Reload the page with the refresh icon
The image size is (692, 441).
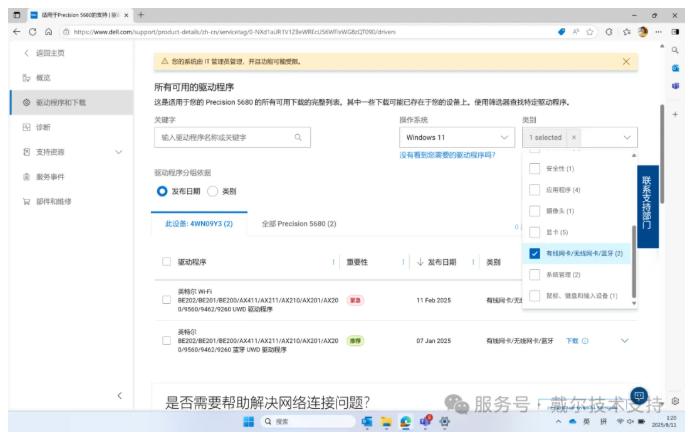pyautogui.click(x=33, y=32)
